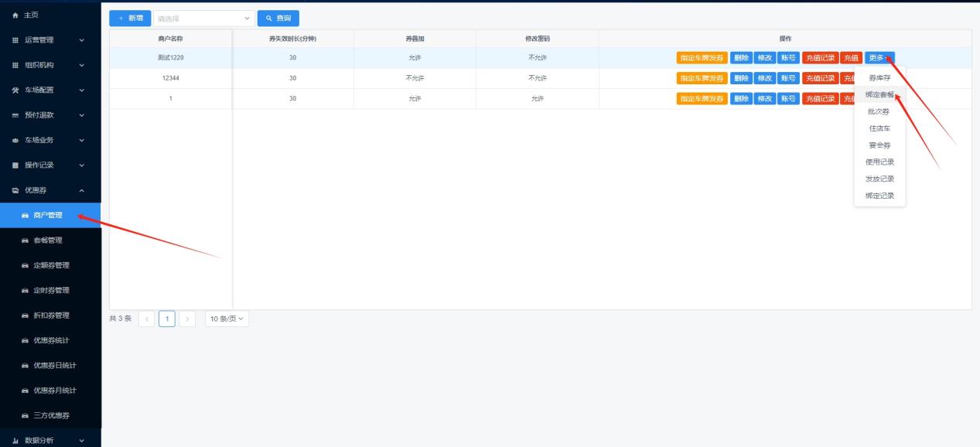
Task: Choose 宴会券 from the dropdown menu
Action: pyautogui.click(x=879, y=145)
